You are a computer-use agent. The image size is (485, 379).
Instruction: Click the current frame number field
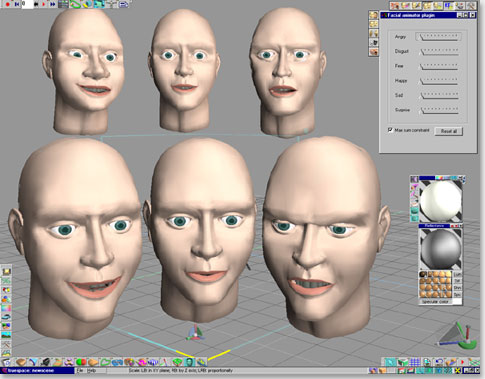pos(27,4)
